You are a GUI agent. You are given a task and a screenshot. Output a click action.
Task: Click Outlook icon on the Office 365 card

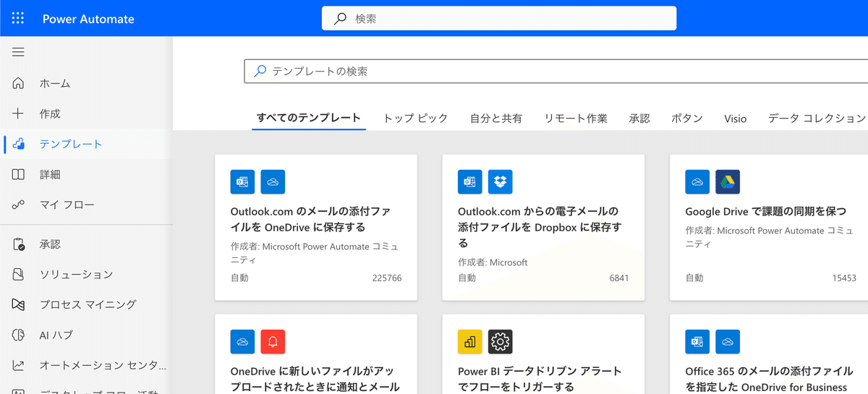click(x=697, y=342)
